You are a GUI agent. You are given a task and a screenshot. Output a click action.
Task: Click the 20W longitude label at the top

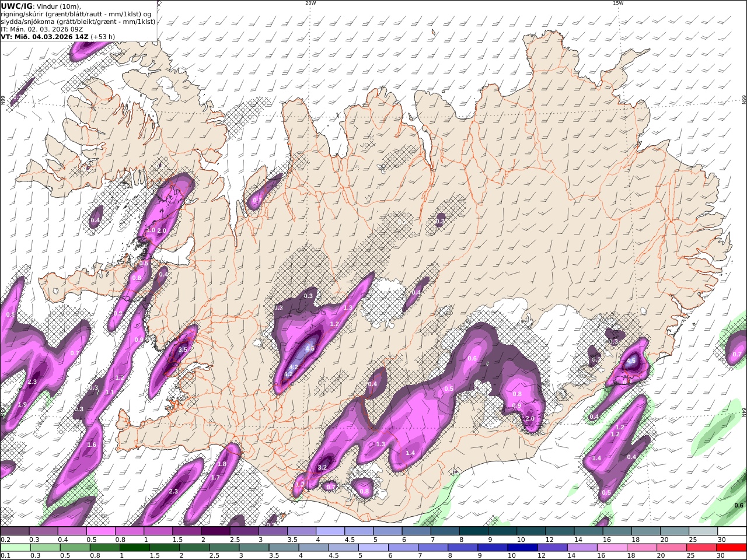(310, 3)
